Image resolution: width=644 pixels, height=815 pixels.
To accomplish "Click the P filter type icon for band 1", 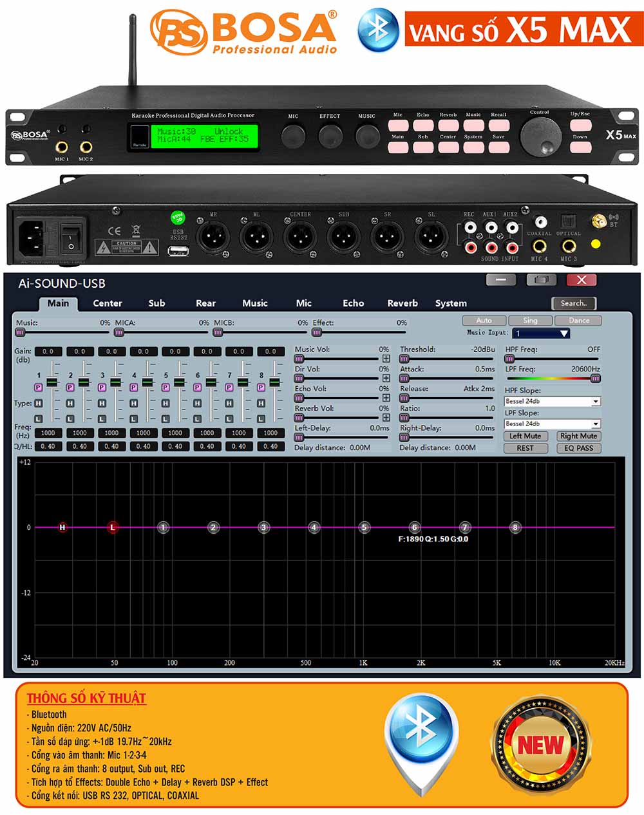I will (x=39, y=388).
